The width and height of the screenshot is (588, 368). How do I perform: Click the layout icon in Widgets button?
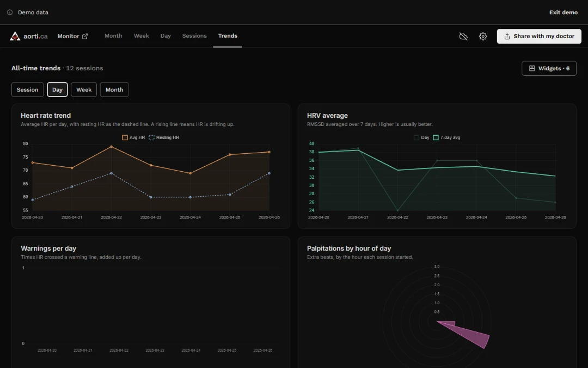coord(532,68)
